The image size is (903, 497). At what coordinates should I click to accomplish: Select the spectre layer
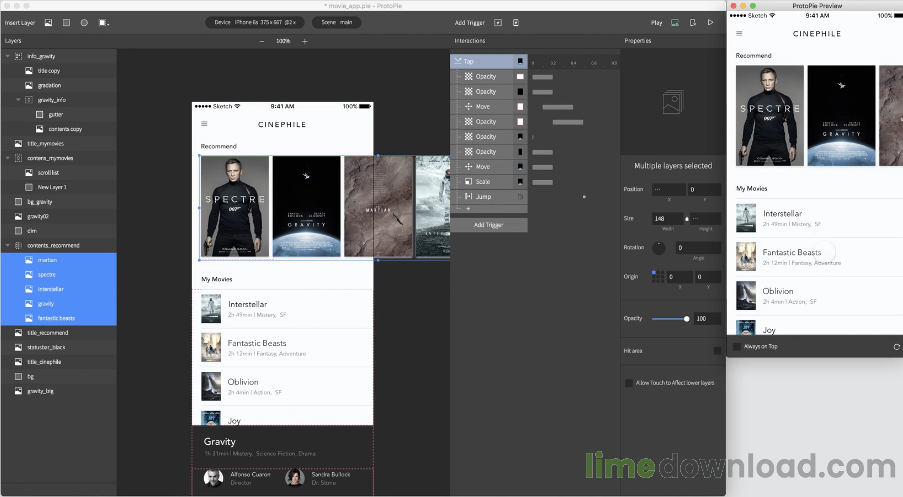coord(58,275)
